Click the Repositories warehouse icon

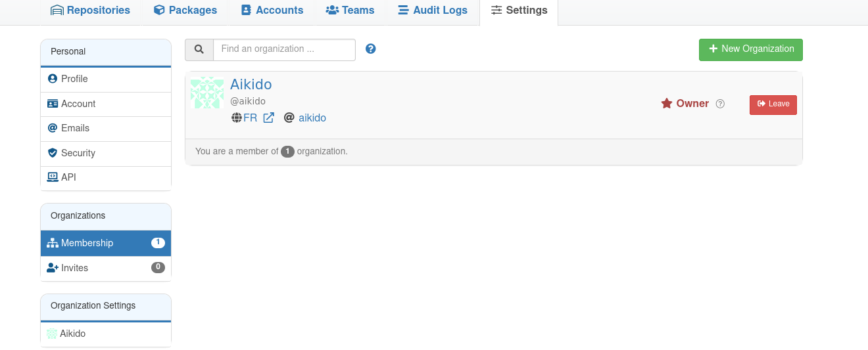coord(57,11)
